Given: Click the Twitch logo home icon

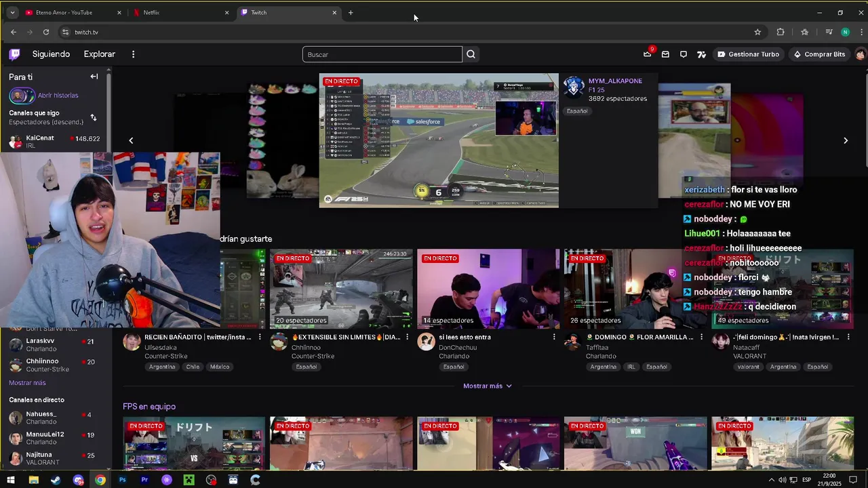Looking at the screenshot, I should 14,54.
